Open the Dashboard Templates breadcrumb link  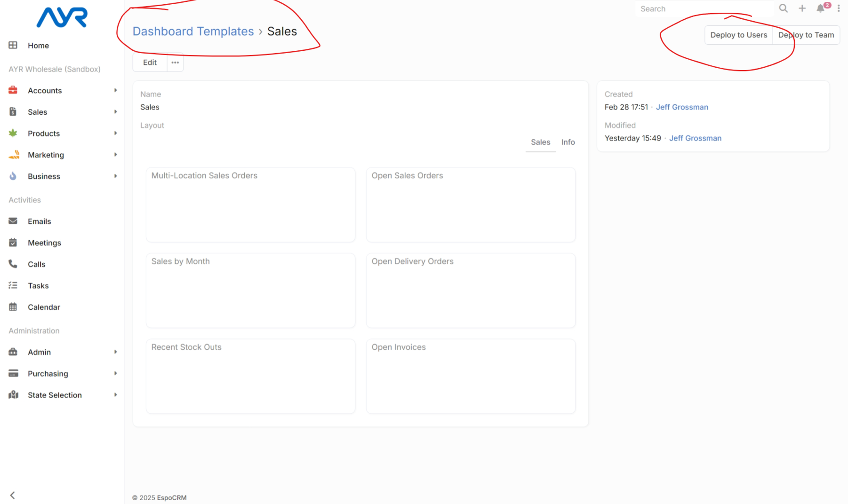tap(193, 31)
